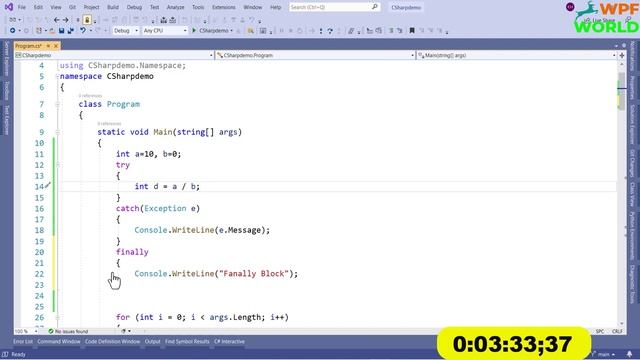This screenshot has width=640, height=360.
Task: Open the CSharpdemo startup project dropdown arrow
Action: click(x=231, y=31)
